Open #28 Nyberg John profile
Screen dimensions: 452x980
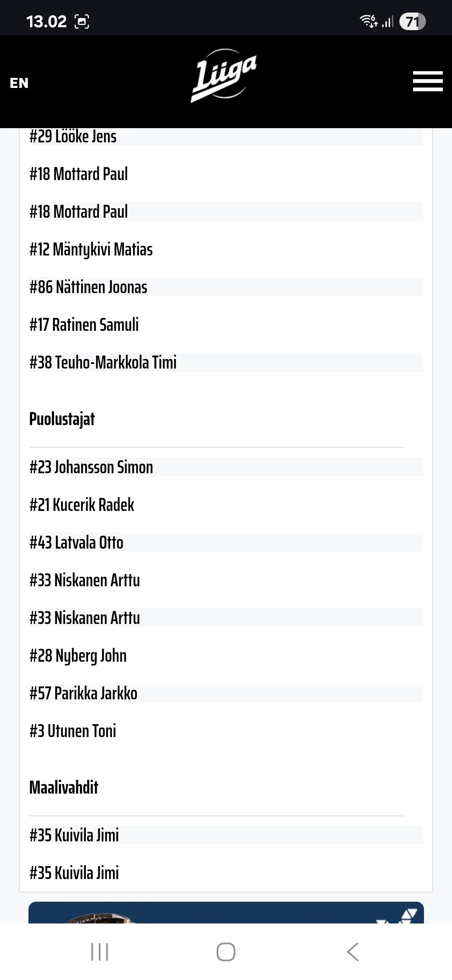click(x=78, y=656)
